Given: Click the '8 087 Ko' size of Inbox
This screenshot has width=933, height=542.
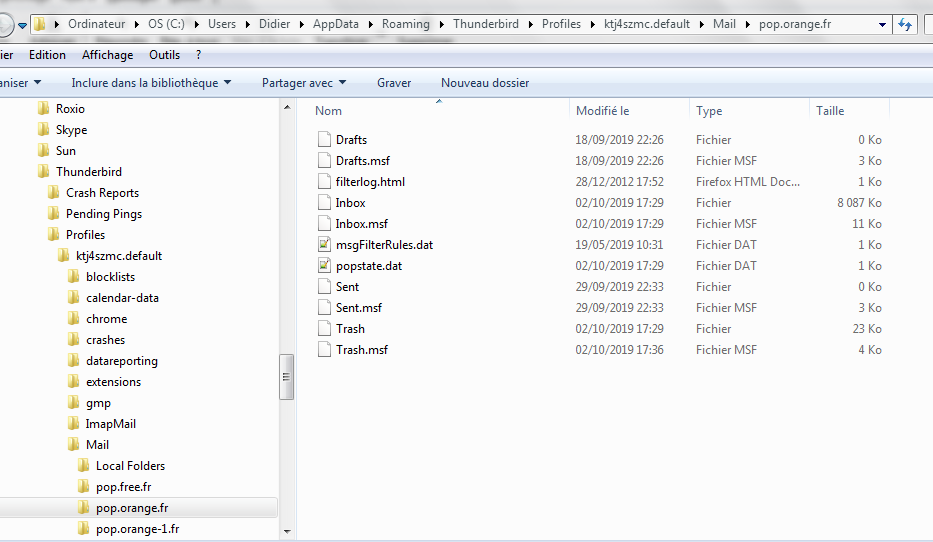Looking at the screenshot, I should [x=859, y=203].
